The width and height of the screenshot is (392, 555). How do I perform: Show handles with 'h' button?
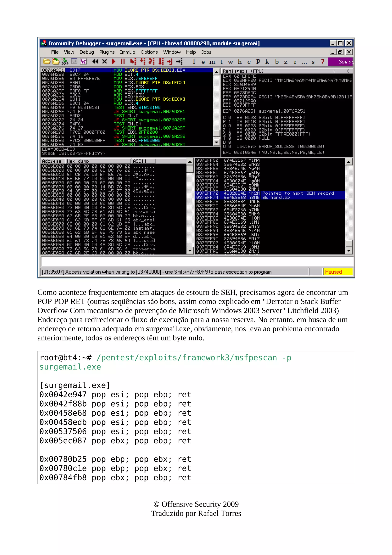tap(240, 62)
